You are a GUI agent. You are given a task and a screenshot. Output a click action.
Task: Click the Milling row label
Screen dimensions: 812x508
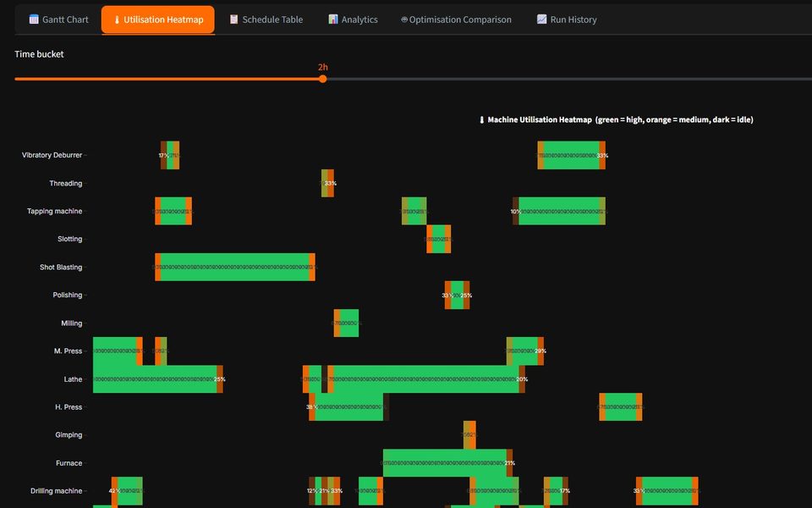71,323
